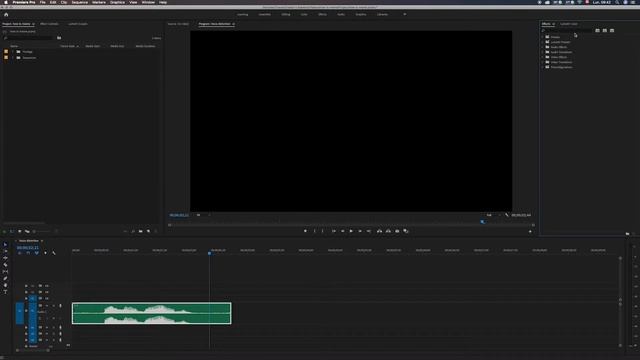Toggle Linked Selection in the timeline
The image size is (640, 360).
(x=36, y=253)
